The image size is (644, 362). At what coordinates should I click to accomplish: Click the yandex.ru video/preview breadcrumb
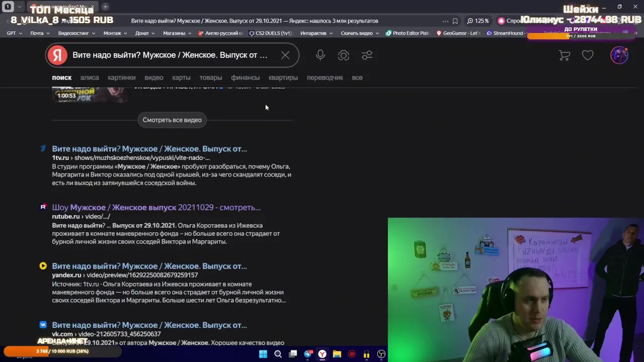click(x=125, y=275)
